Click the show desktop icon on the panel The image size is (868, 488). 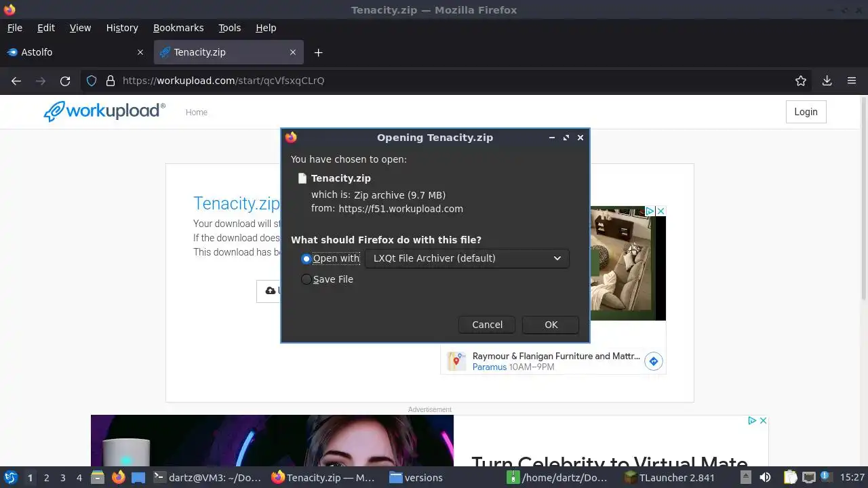(138, 477)
